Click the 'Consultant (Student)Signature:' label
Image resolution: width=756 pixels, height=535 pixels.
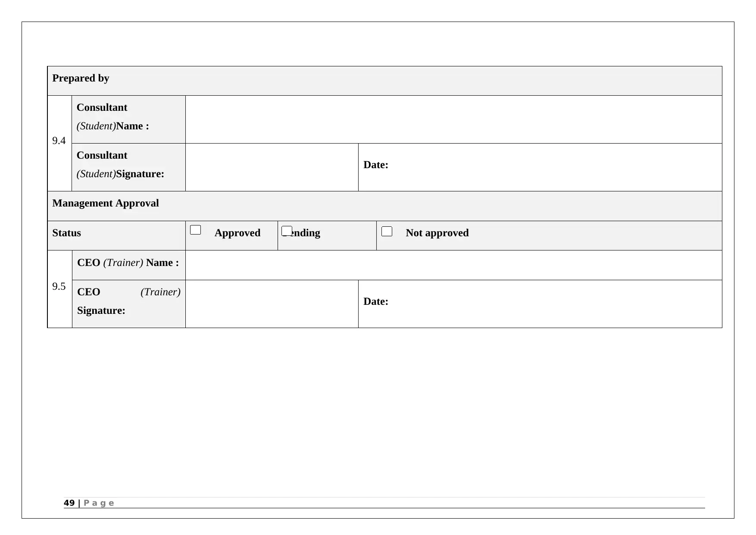click(120, 165)
